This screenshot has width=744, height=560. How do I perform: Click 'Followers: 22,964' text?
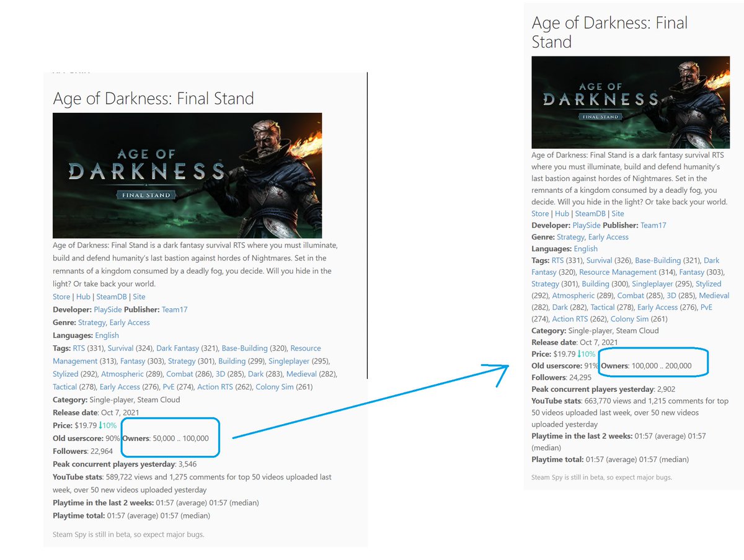pos(83,451)
